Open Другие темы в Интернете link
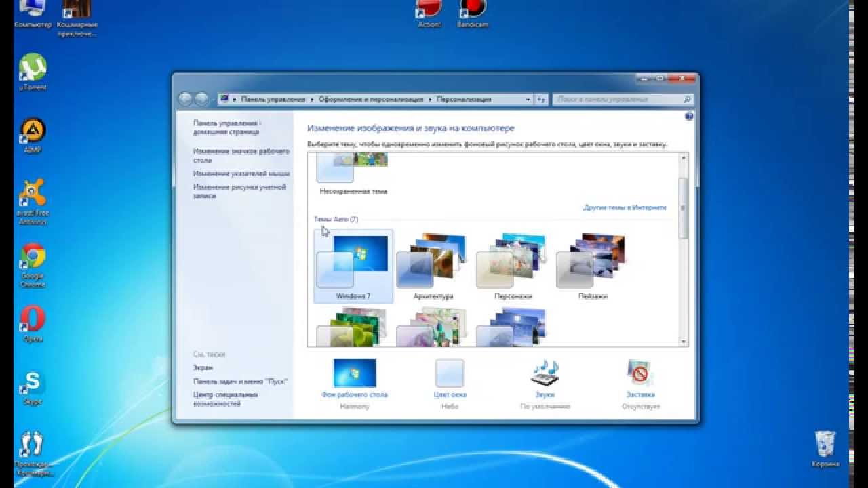The width and height of the screenshot is (868, 488). point(625,207)
